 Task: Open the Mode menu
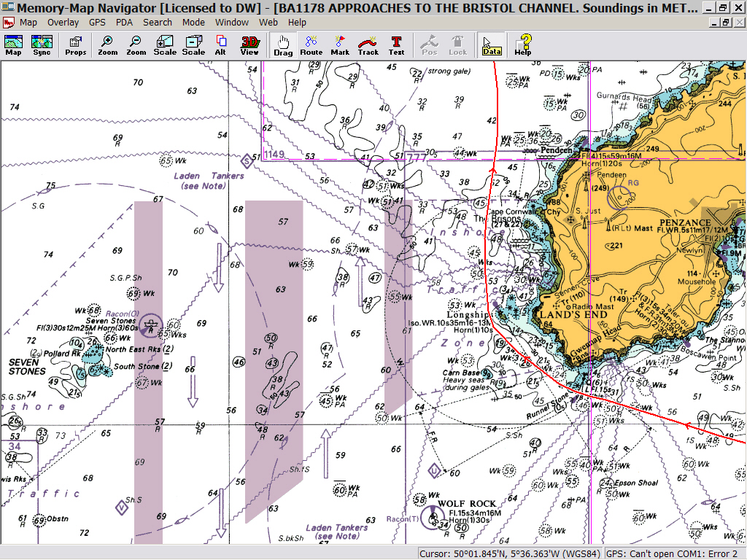click(x=193, y=23)
